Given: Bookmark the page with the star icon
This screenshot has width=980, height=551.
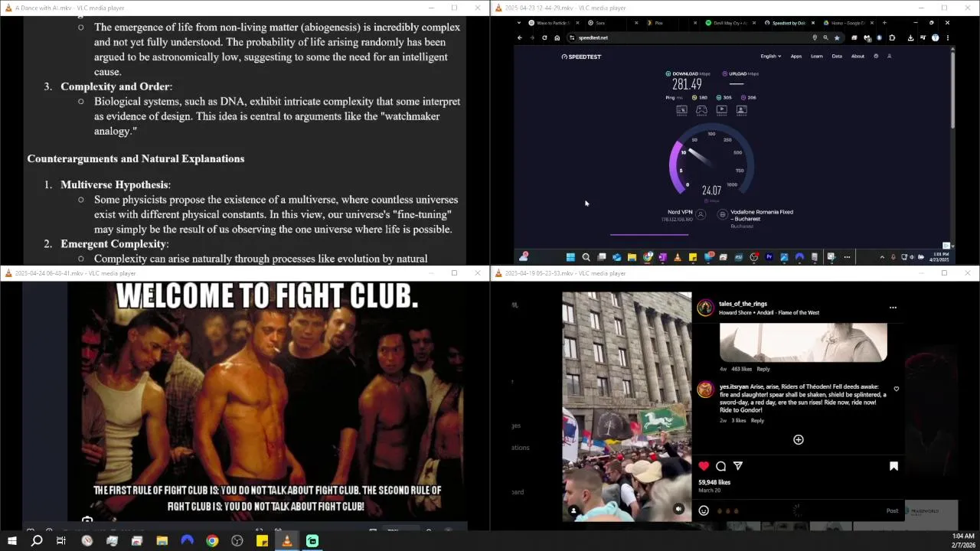Looking at the screenshot, I should (837, 37).
